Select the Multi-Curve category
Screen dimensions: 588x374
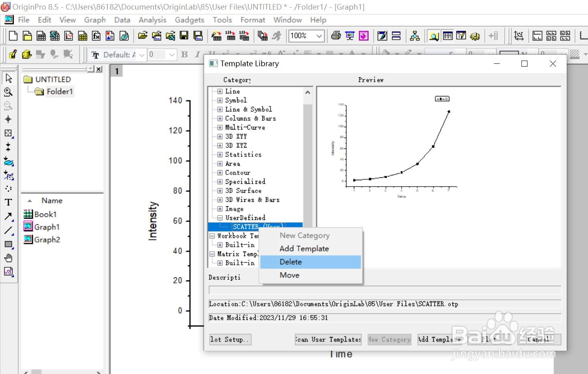245,128
